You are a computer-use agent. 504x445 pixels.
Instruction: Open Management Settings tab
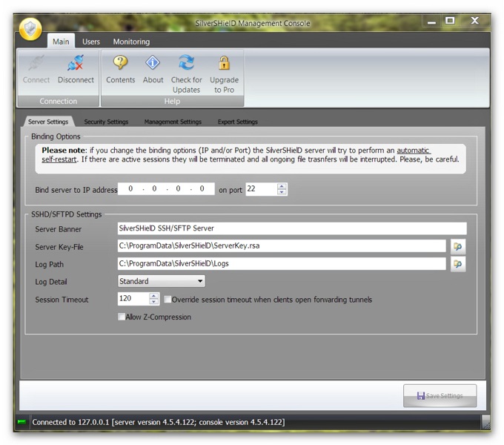pos(173,122)
